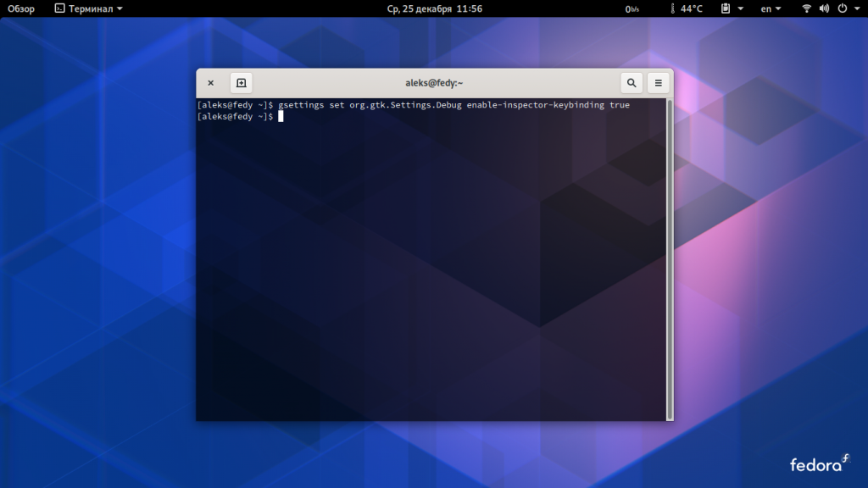
Task: Expand the clipboard indicator dropdown arrow
Action: [x=741, y=8]
